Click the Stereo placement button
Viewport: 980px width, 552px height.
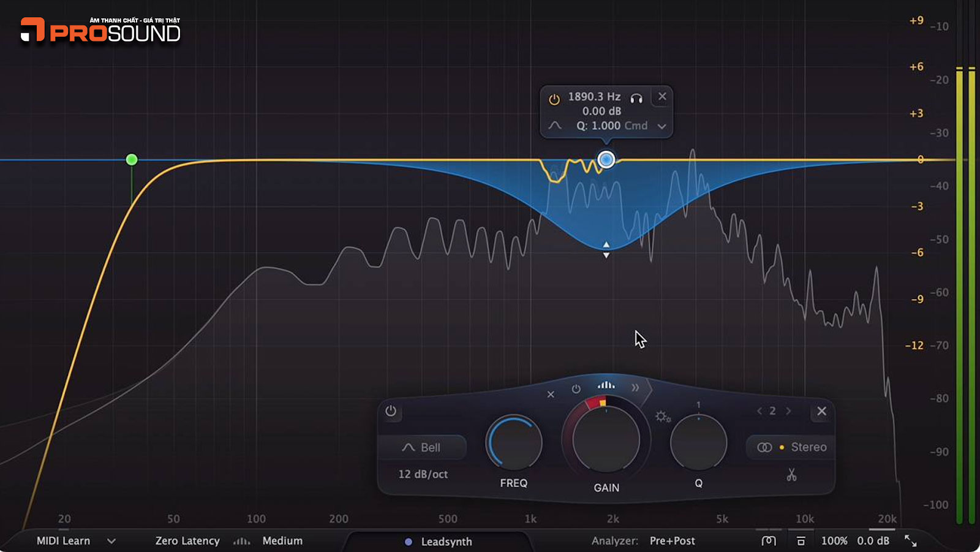791,447
